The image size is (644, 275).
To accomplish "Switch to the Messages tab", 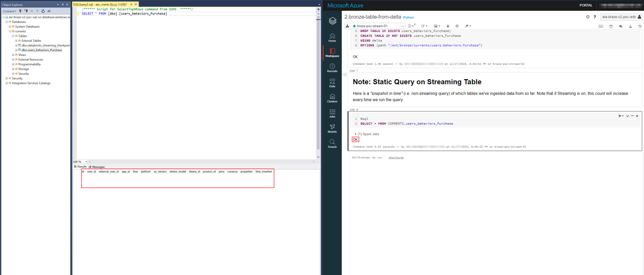I will 98,167.
